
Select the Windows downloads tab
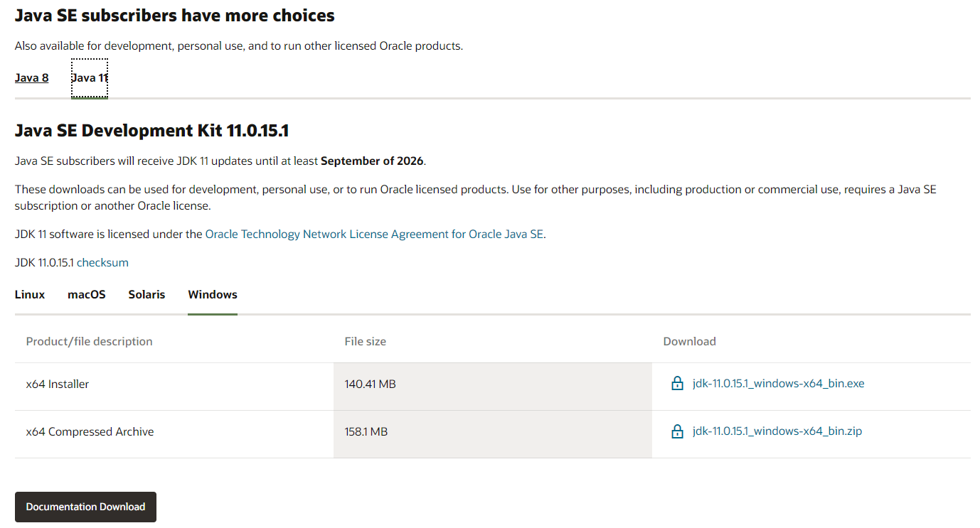[213, 294]
